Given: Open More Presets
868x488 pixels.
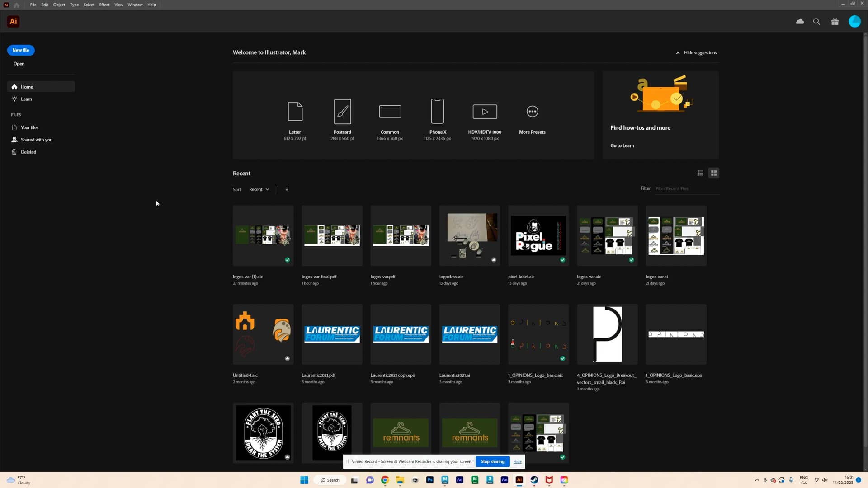Looking at the screenshot, I should [532, 120].
